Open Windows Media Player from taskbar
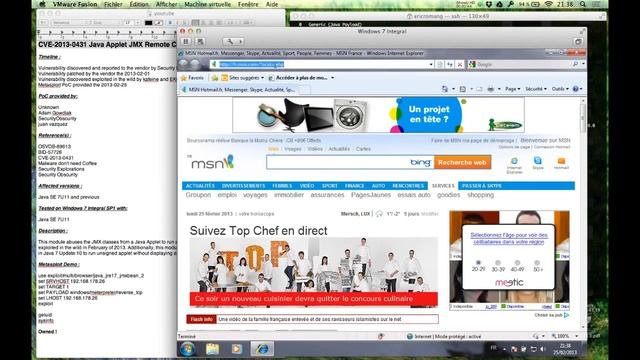The height and width of the screenshot is (360, 640). click(236, 349)
